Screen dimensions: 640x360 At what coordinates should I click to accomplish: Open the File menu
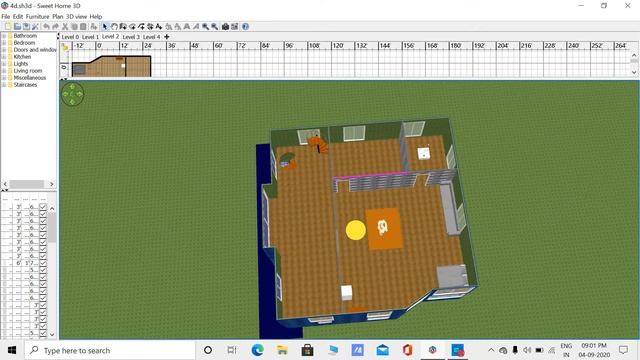coord(5,16)
